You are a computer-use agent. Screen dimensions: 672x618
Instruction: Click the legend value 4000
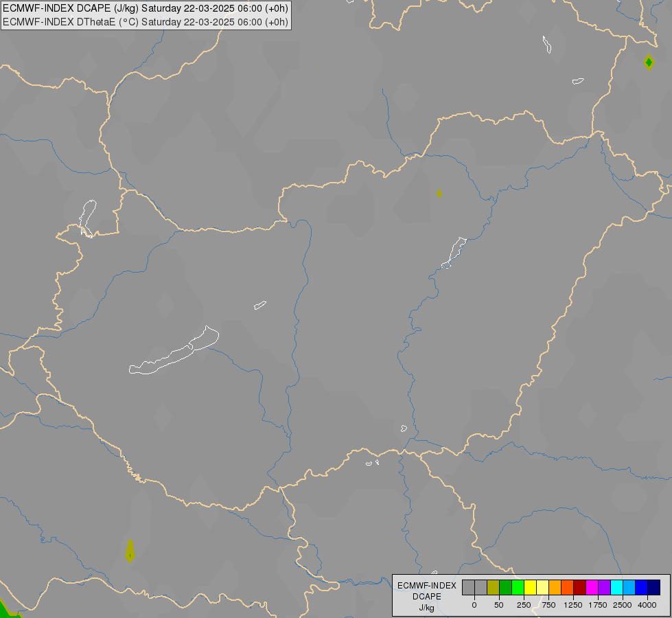[x=647, y=605]
